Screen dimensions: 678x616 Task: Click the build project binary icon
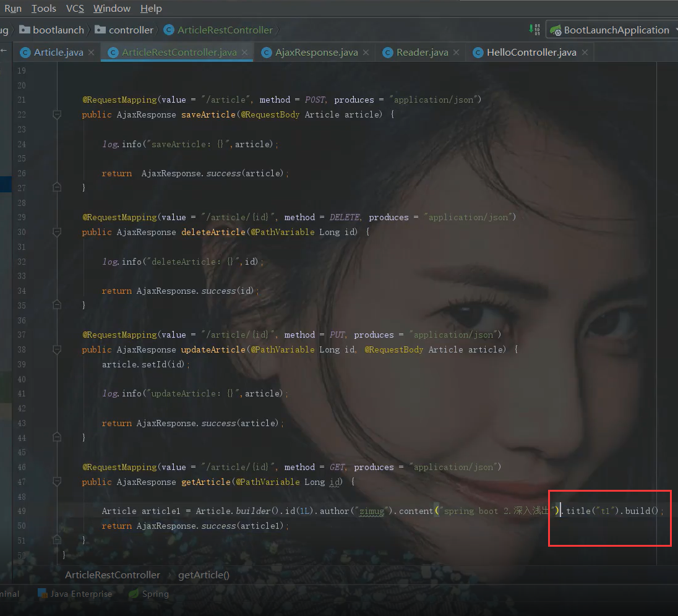tap(535, 30)
